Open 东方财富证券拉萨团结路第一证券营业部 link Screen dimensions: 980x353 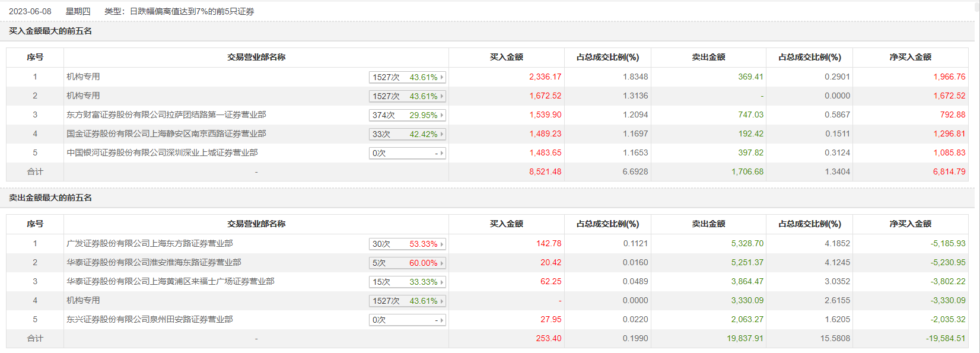[x=166, y=115]
